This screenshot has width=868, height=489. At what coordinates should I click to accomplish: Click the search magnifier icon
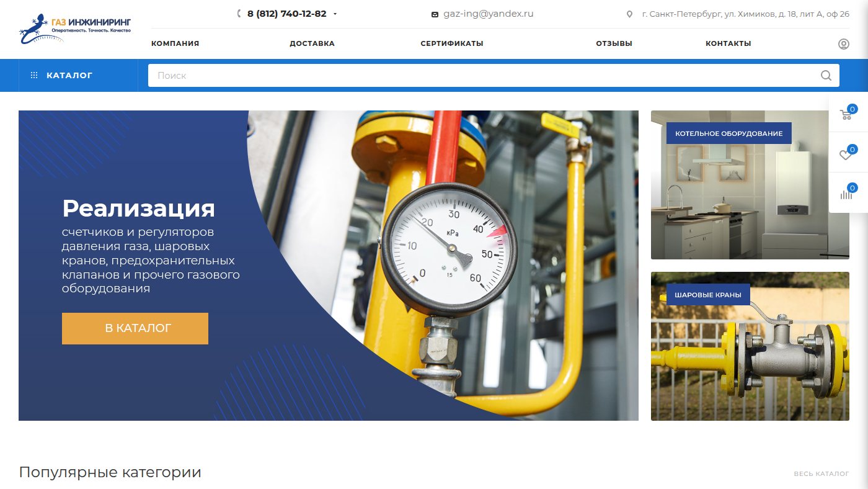coord(826,76)
